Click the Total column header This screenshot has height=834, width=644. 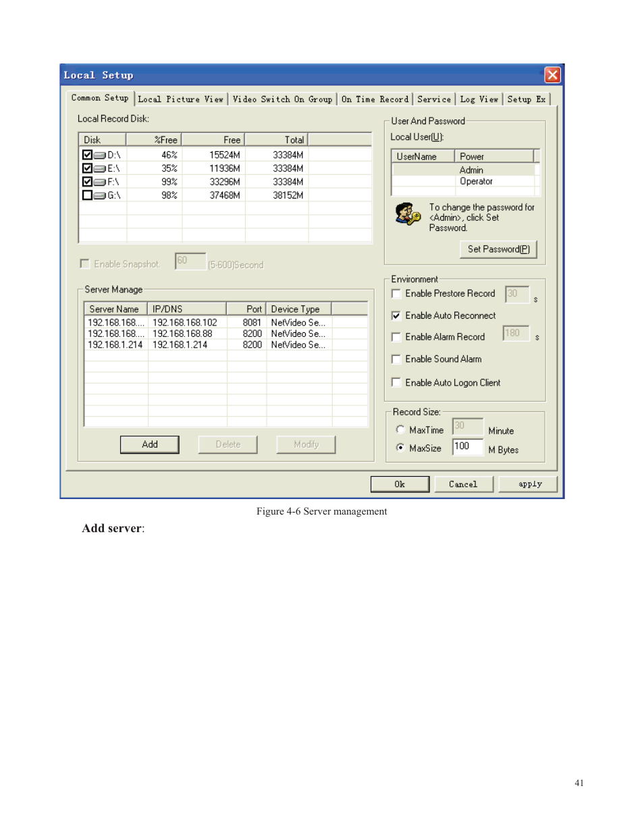(x=276, y=140)
